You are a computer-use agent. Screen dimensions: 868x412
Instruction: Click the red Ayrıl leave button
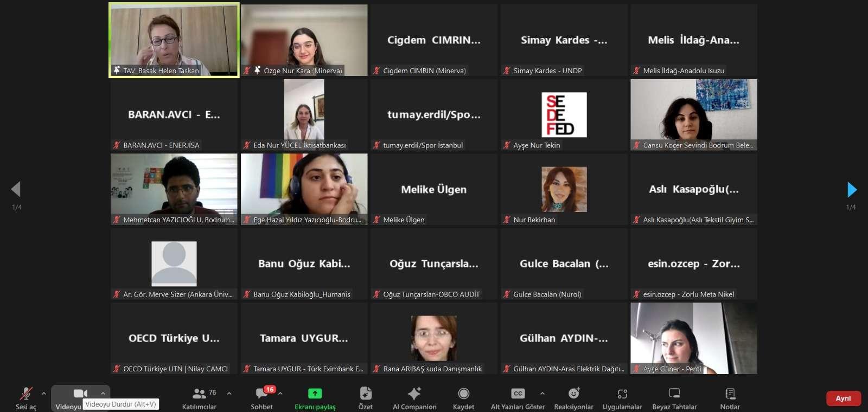843,398
